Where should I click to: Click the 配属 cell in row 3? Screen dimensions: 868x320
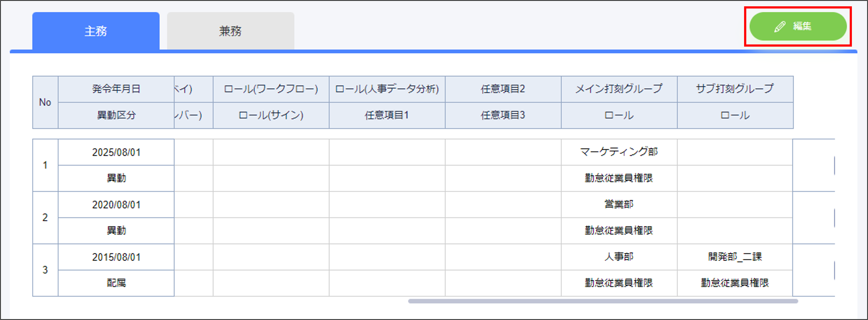click(116, 283)
